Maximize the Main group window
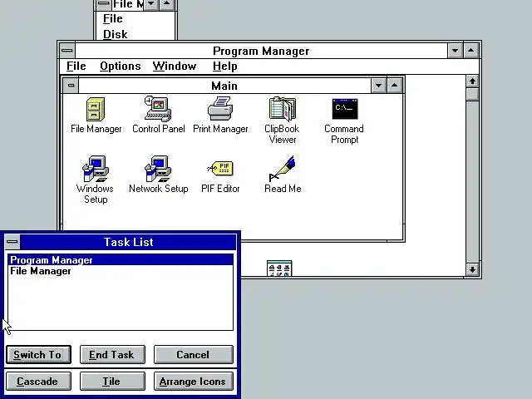The image size is (532, 399). coord(394,85)
